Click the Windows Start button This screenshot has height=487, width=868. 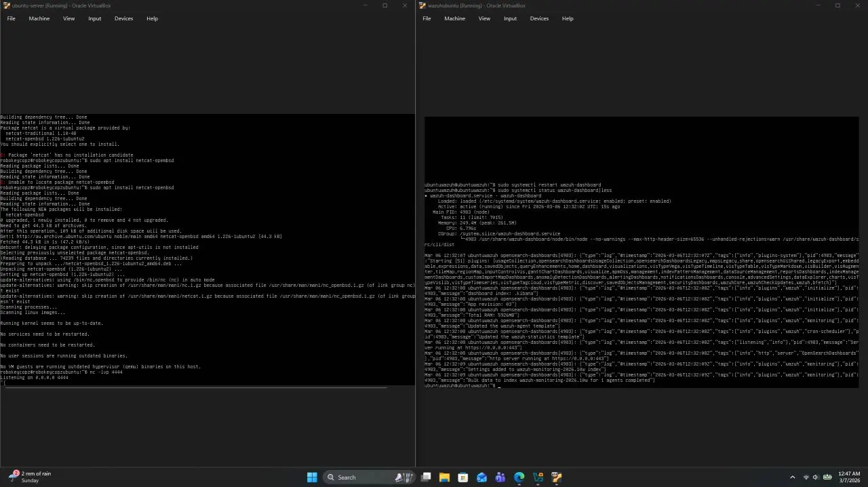click(x=312, y=477)
